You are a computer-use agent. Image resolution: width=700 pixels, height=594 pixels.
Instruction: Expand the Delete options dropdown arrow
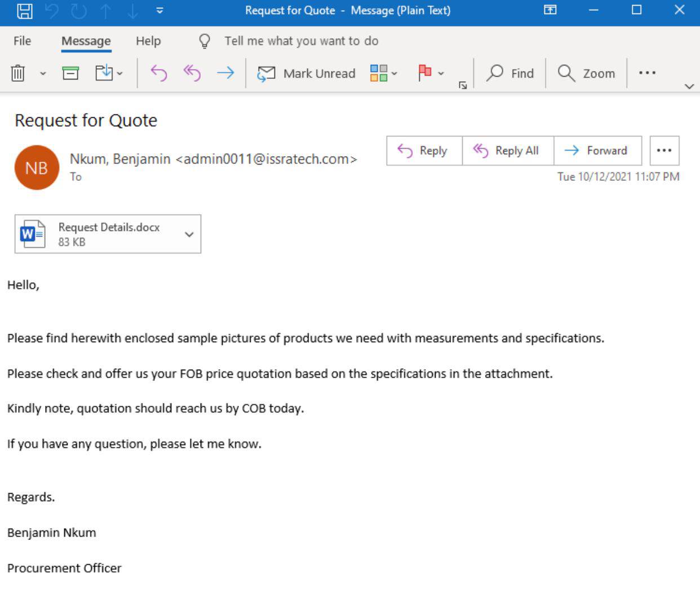pos(43,74)
